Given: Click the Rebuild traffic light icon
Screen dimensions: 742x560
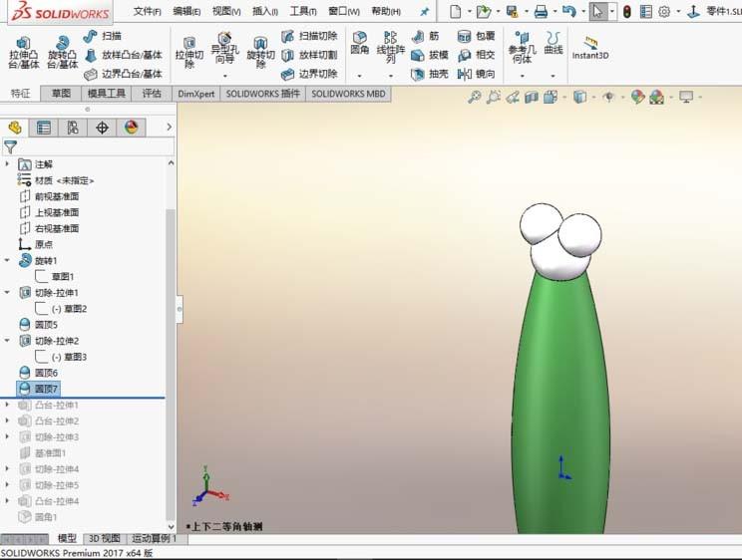Looking at the screenshot, I should (x=626, y=11).
